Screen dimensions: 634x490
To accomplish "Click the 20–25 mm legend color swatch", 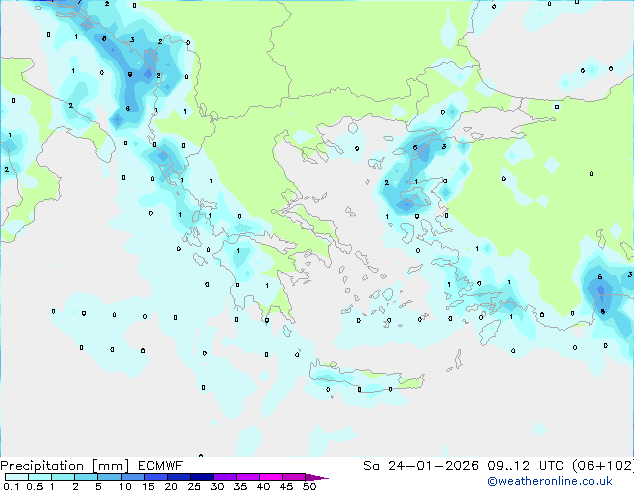I will point(179,477).
